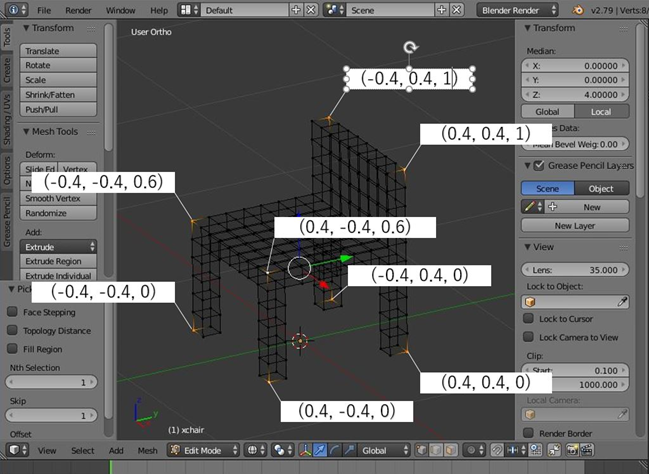The width and height of the screenshot is (649, 474).
Task: Open the 3D View editor type icon
Action: pyautogui.click(x=17, y=450)
